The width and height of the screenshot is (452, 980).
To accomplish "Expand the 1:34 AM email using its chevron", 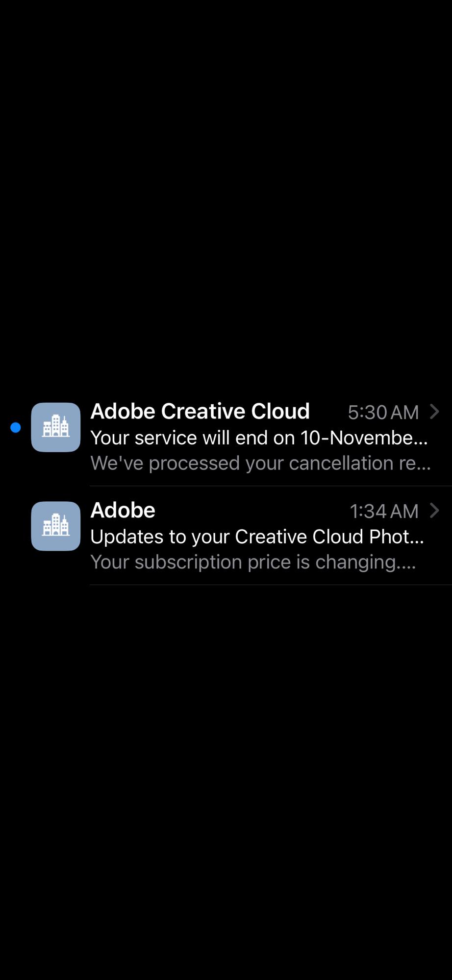I will point(434,511).
